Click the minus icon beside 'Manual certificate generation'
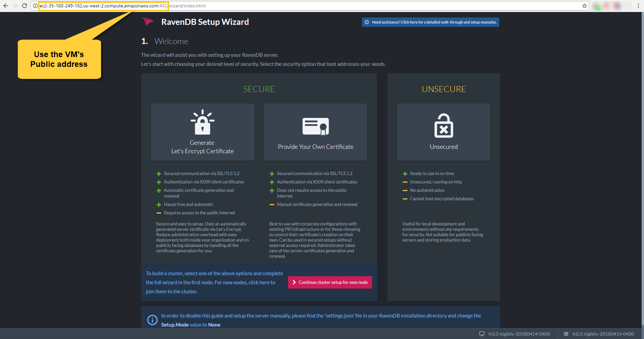 (x=272, y=205)
